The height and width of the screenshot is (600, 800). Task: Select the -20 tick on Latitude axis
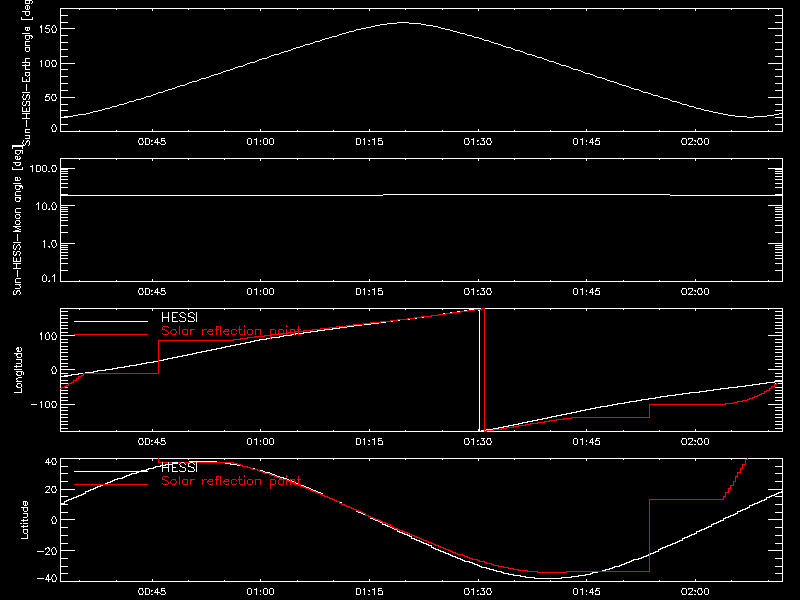47,551
